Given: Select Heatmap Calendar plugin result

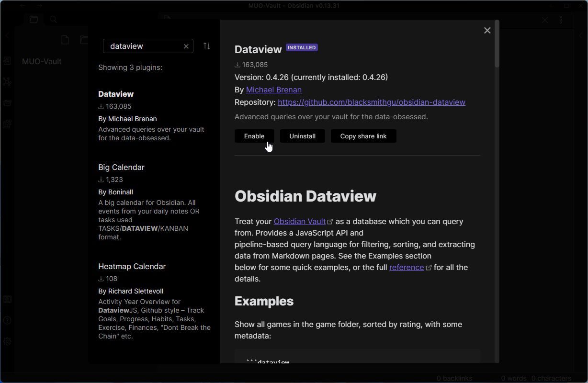Looking at the screenshot, I should point(153,301).
